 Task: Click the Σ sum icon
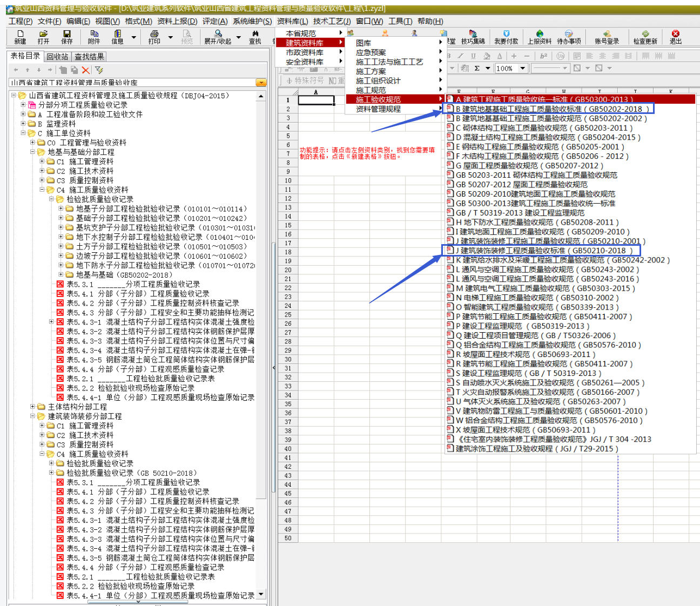477,69
